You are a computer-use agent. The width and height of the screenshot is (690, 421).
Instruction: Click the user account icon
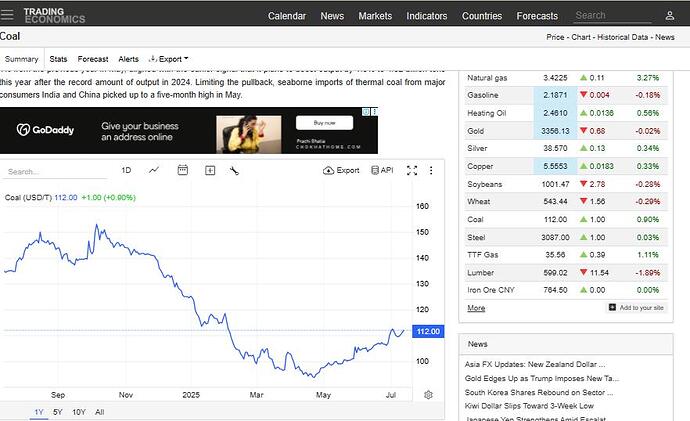(669, 16)
